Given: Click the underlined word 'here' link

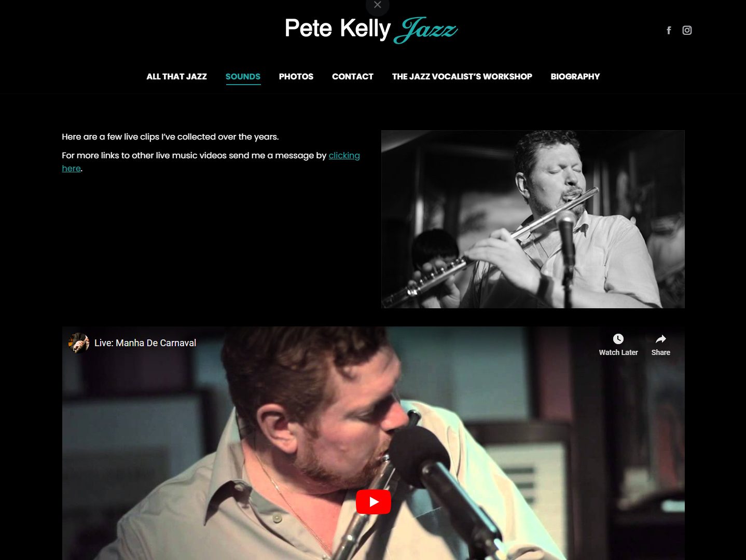Looking at the screenshot, I should click(71, 169).
